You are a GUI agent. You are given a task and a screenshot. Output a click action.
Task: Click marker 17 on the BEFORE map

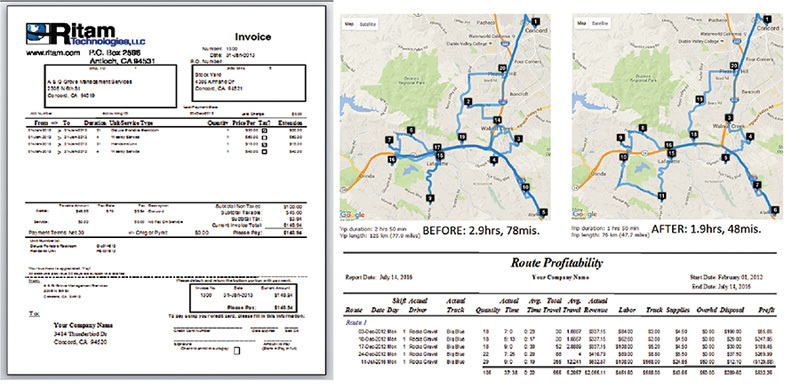pos(437,148)
